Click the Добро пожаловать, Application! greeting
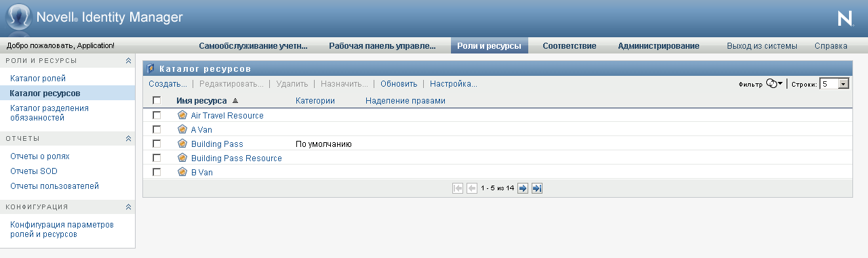 pyautogui.click(x=60, y=46)
